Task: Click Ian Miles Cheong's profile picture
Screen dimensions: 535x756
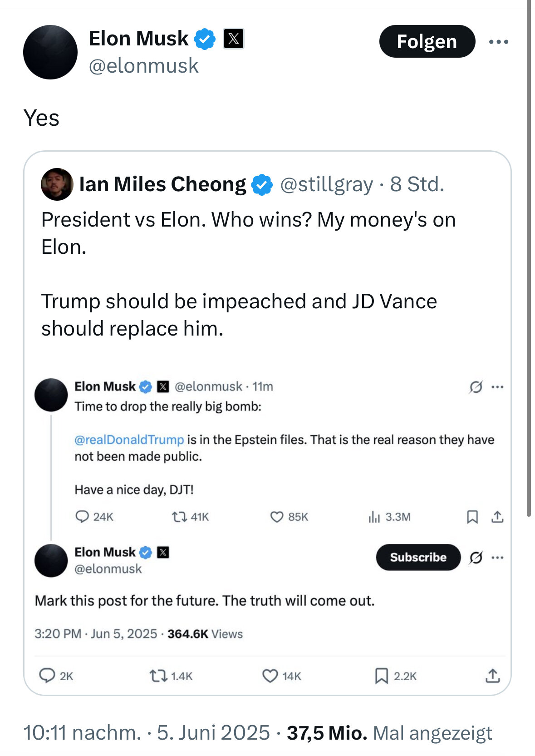Action: [57, 184]
